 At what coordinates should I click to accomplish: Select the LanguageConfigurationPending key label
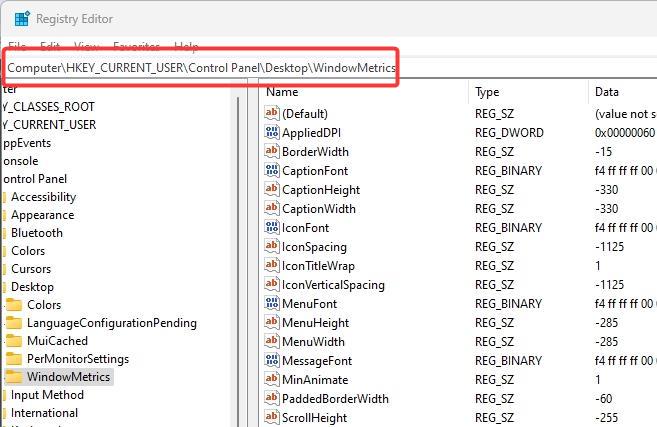pos(112,323)
